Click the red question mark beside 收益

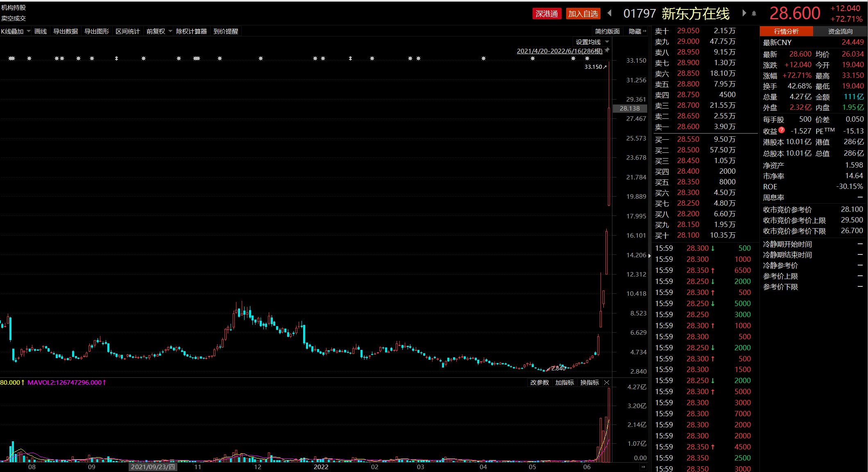pyautogui.click(x=782, y=130)
